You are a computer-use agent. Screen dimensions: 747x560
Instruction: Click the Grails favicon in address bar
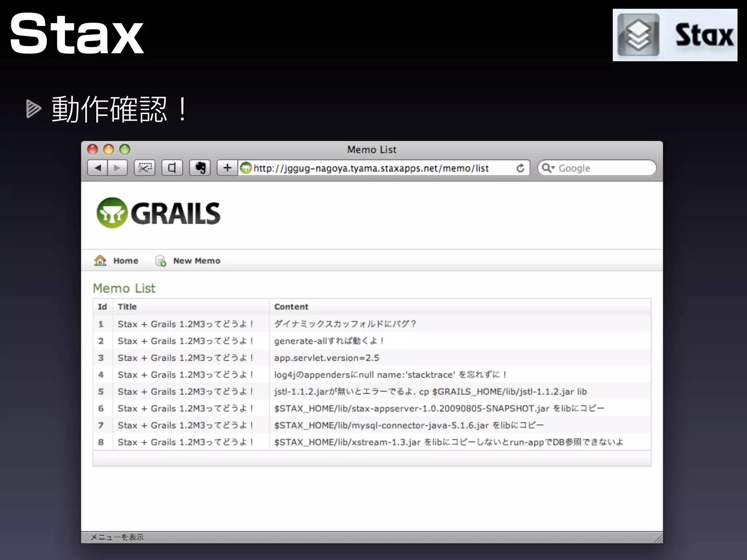(x=246, y=168)
